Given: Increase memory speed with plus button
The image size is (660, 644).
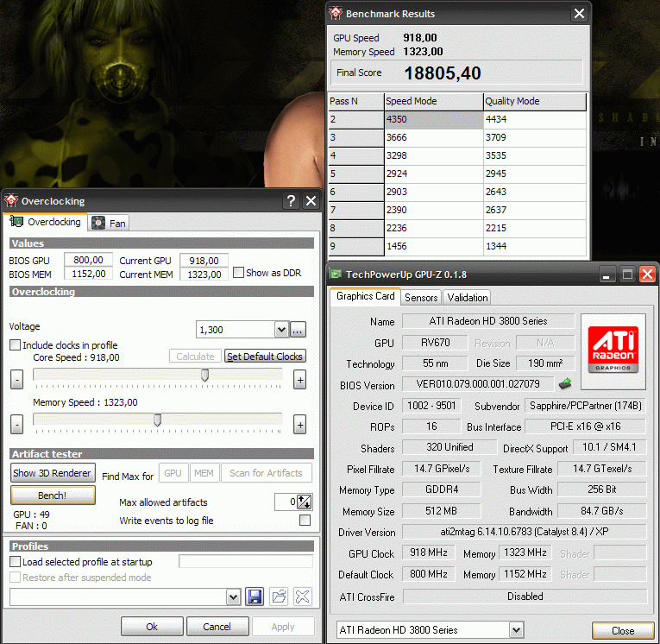Looking at the screenshot, I should click(299, 425).
